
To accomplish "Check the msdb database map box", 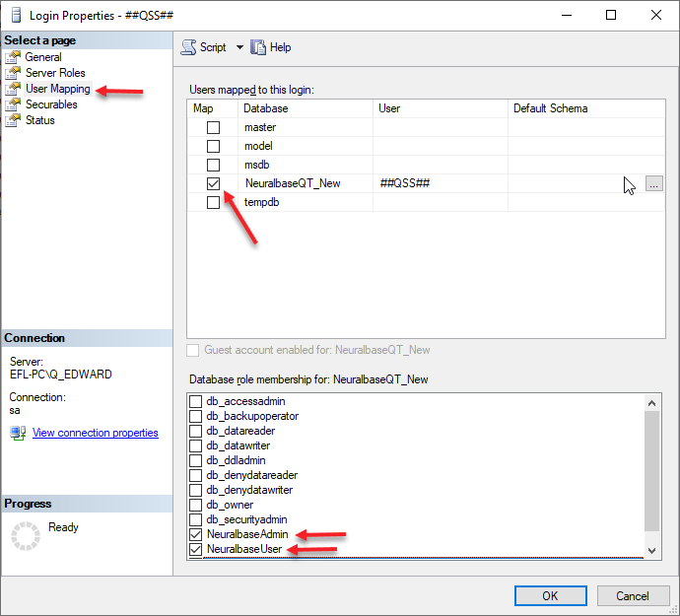I will click(x=213, y=165).
